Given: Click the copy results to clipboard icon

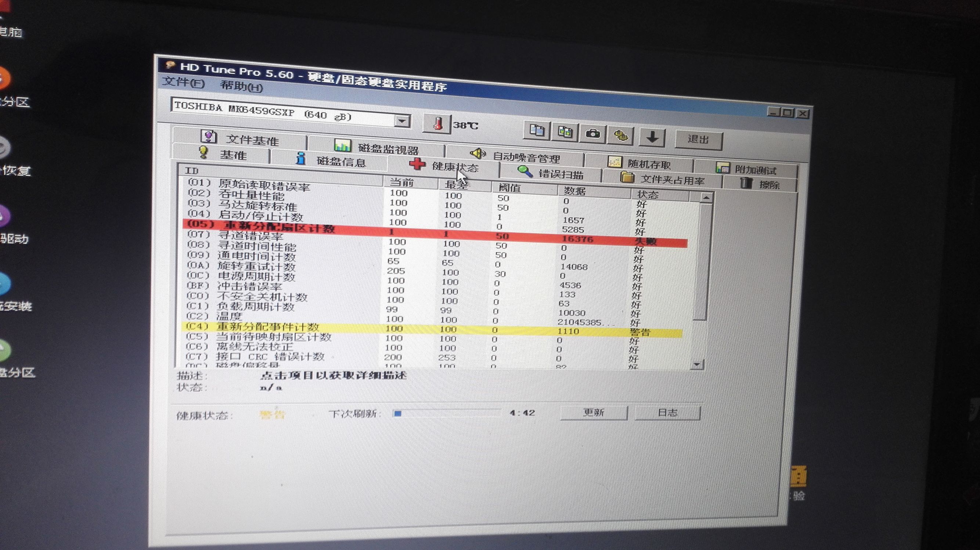Looking at the screenshot, I should pos(537,131).
